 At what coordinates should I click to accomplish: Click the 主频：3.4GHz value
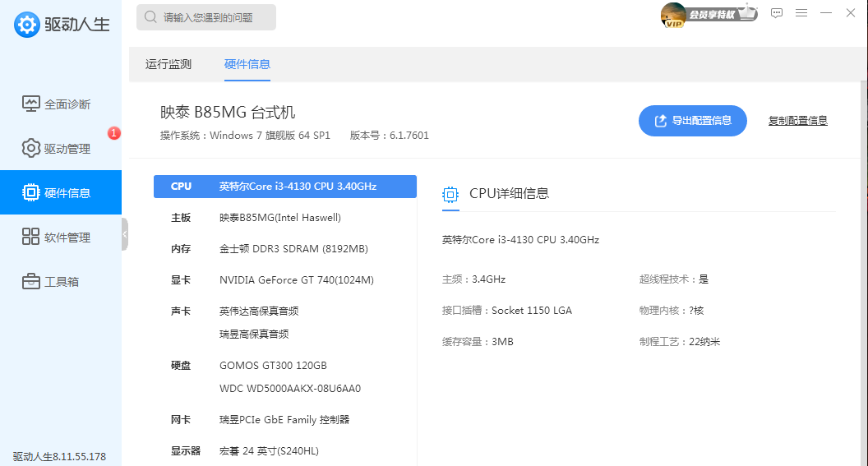point(473,279)
